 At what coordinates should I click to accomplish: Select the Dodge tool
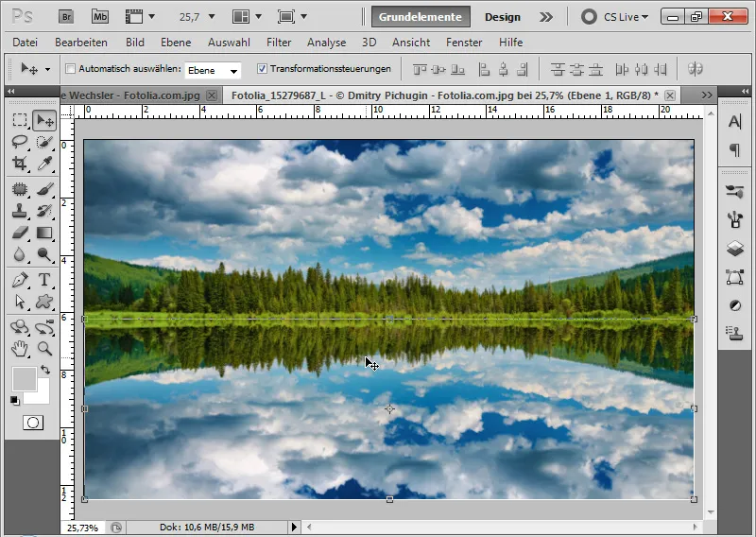(x=44, y=254)
